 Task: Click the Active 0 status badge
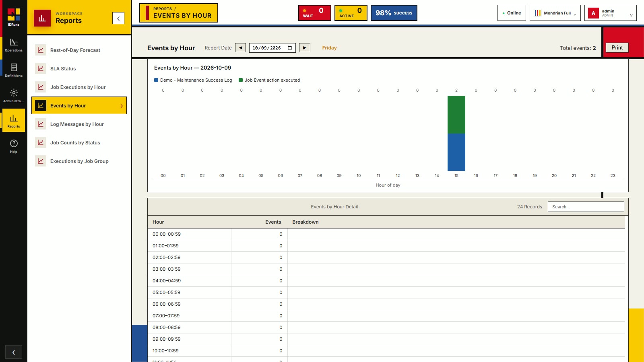351,13
